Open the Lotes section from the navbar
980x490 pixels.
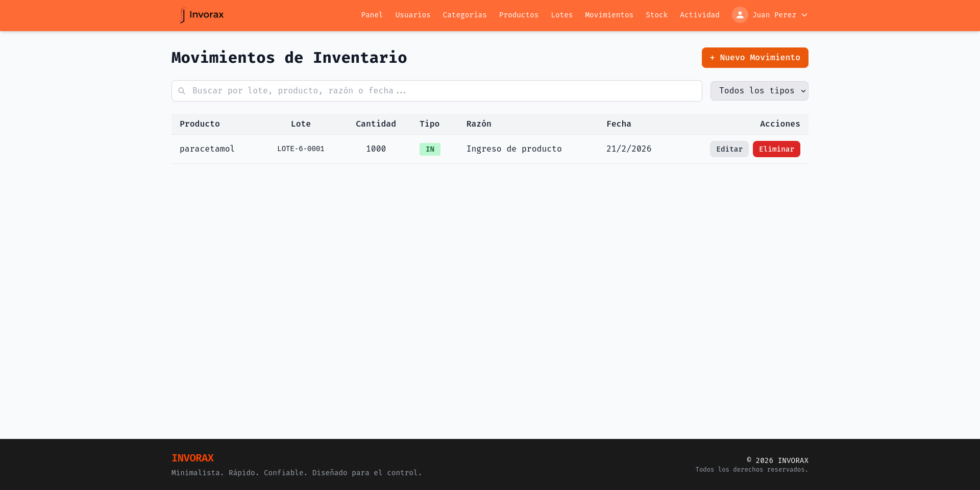tap(561, 15)
